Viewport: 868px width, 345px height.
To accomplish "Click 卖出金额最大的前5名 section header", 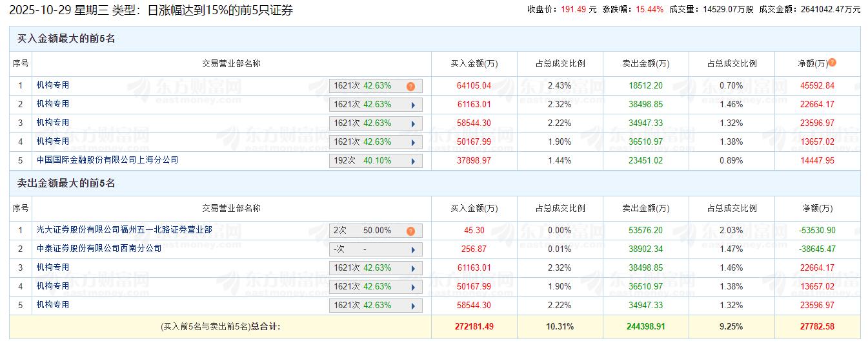I will 66,183.
